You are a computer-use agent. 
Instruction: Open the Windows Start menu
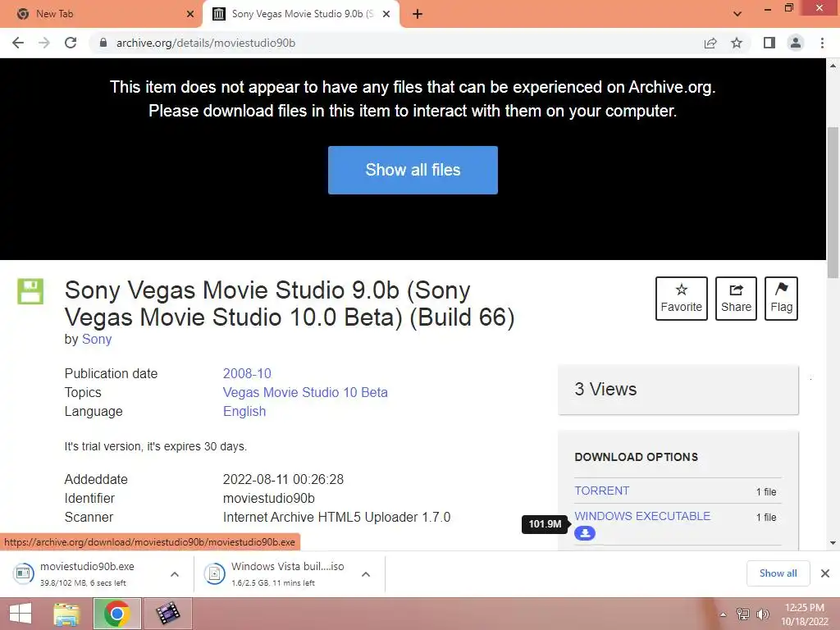point(21,614)
